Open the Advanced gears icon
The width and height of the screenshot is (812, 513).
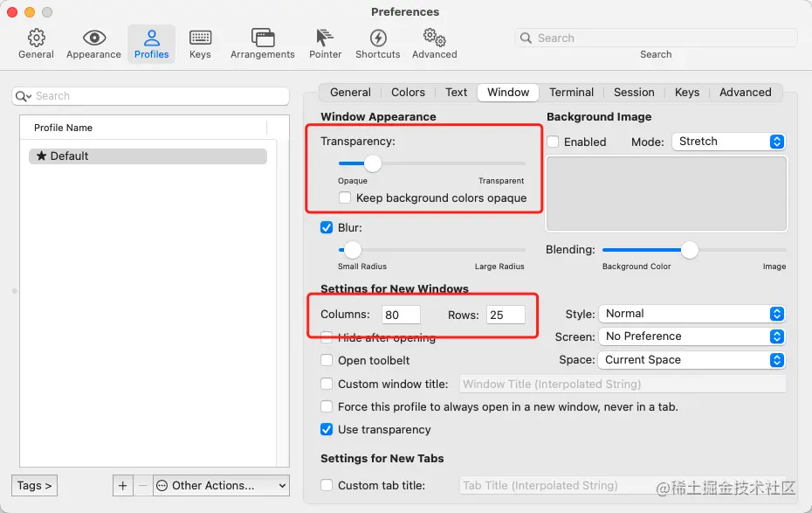pos(434,38)
